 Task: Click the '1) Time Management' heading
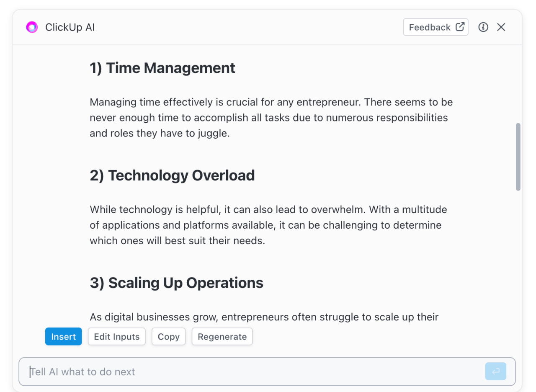(162, 68)
